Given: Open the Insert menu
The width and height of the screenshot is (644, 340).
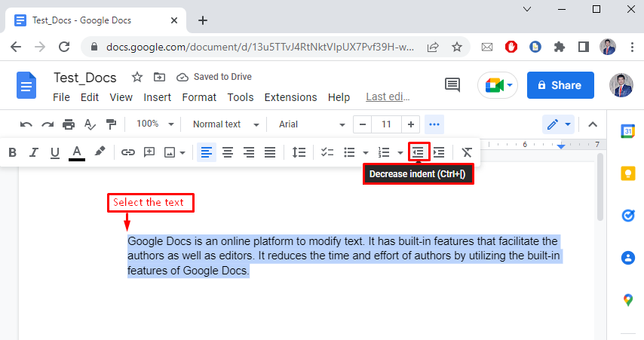Looking at the screenshot, I should pos(157,97).
